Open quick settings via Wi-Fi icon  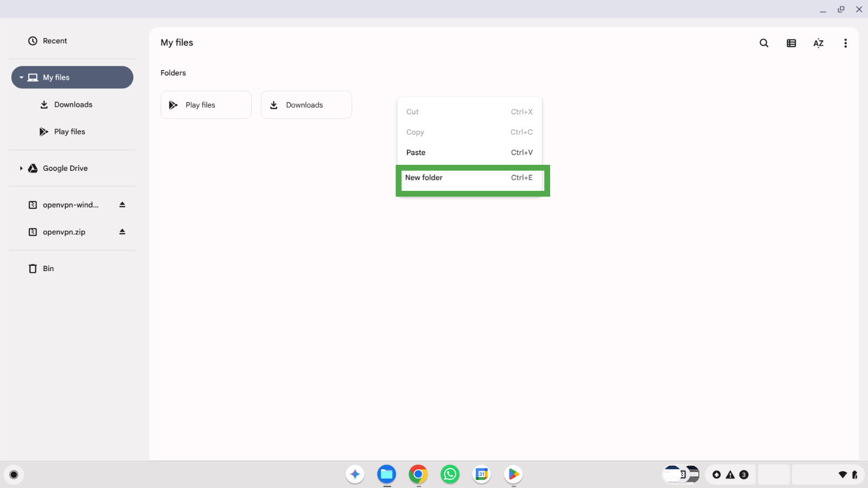point(843,475)
